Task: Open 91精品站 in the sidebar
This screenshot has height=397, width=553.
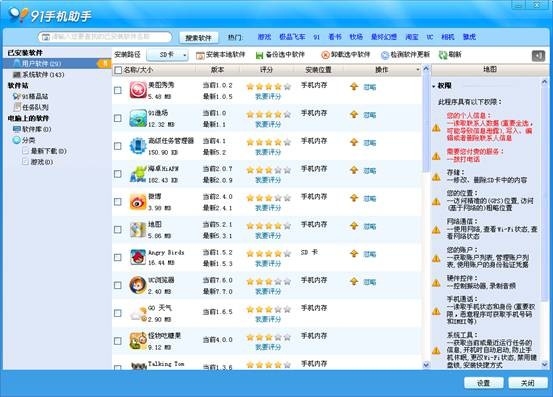Action: [x=30, y=96]
